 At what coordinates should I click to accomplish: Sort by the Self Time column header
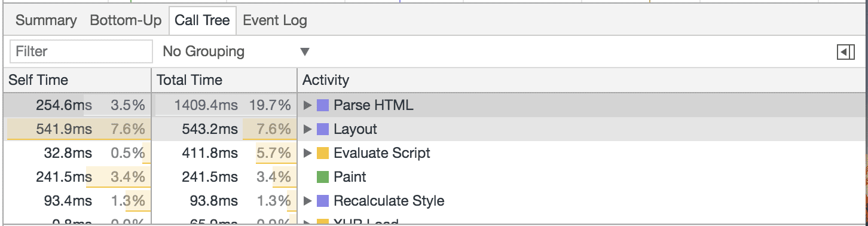(x=77, y=80)
